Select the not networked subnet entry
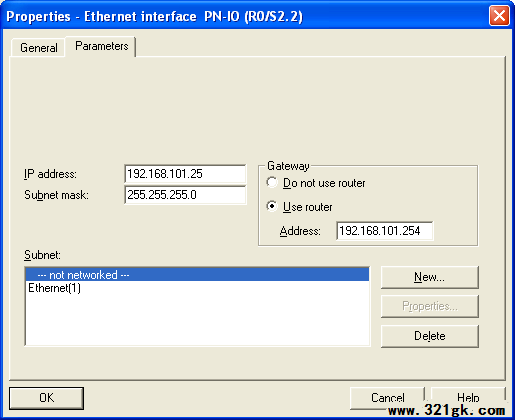This screenshot has width=515, height=420. (x=197, y=275)
